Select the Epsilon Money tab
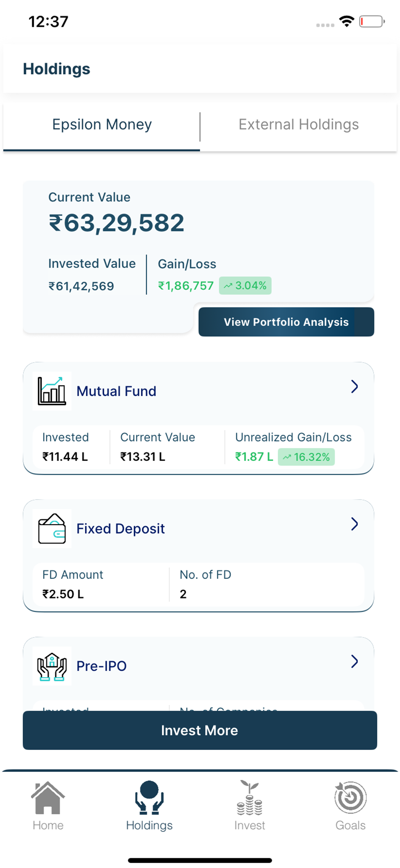400x868 pixels. pos(102,125)
